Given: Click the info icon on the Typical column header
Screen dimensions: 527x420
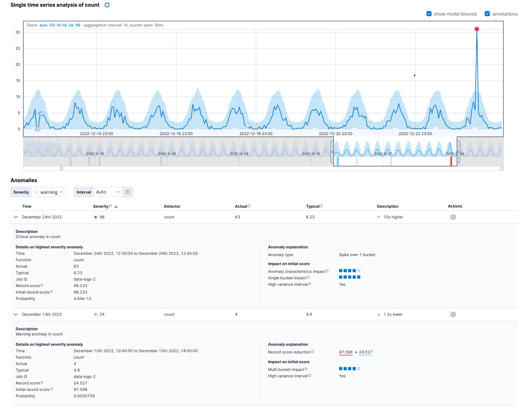Looking at the screenshot, I should tap(321, 206).
